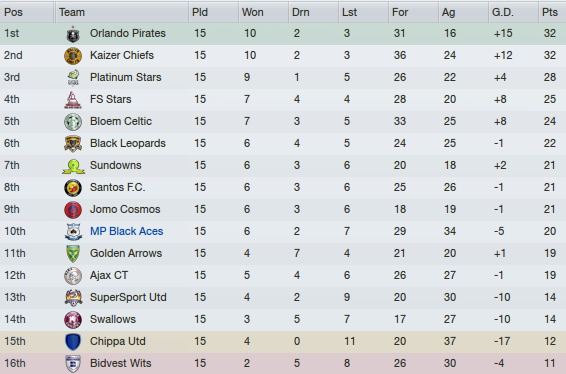Click the Black Leopards crest icon
Screen dimensions: 566x374
tap(73, 144)
